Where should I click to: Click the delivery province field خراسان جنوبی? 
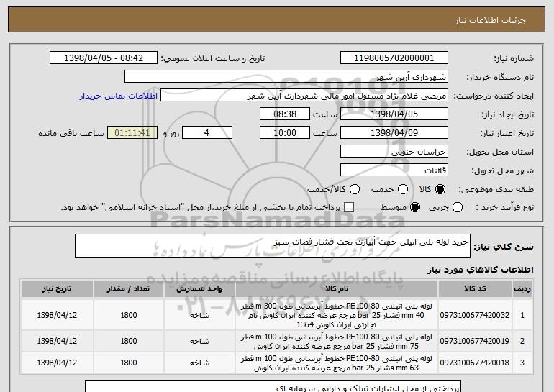[394, 152]
